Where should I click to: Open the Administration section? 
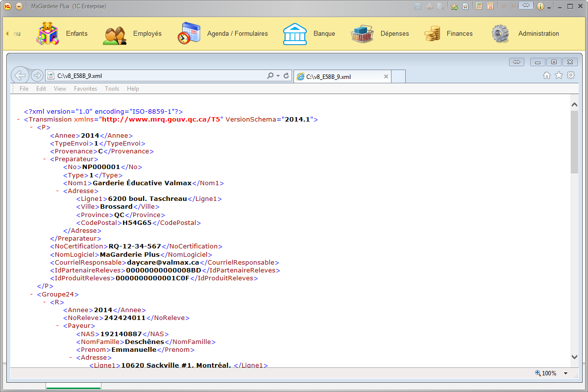point(539,33)
